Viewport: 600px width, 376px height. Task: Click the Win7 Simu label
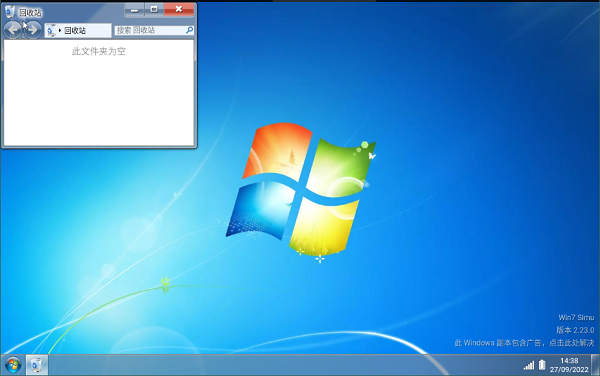point(576,317)
